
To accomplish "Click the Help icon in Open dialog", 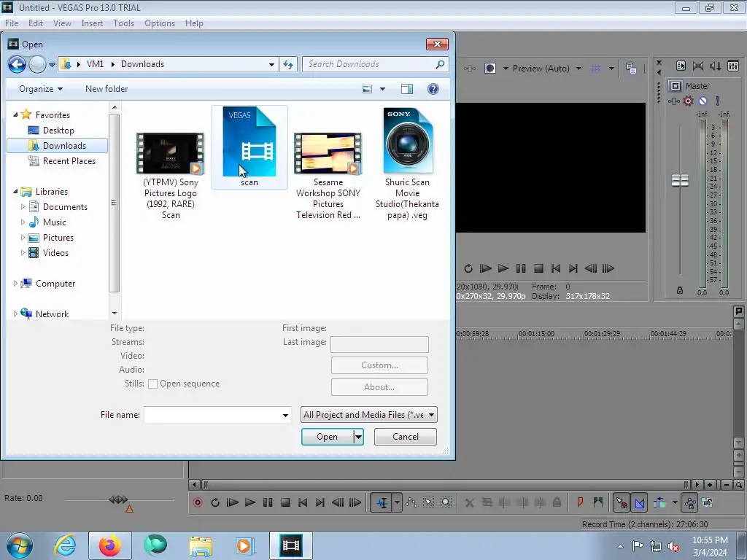I will pyautogui.click(x=433, y=89).
